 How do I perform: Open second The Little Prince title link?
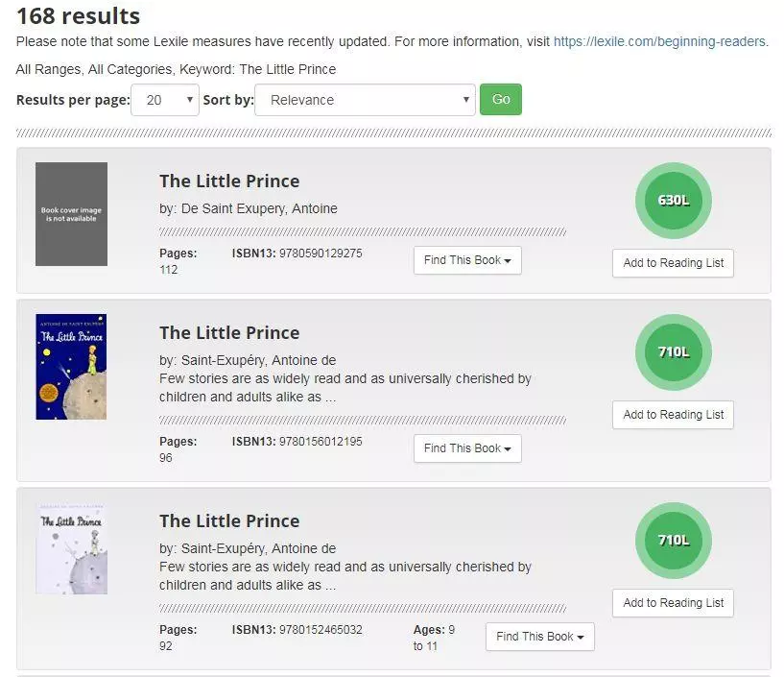pos(229,333)
